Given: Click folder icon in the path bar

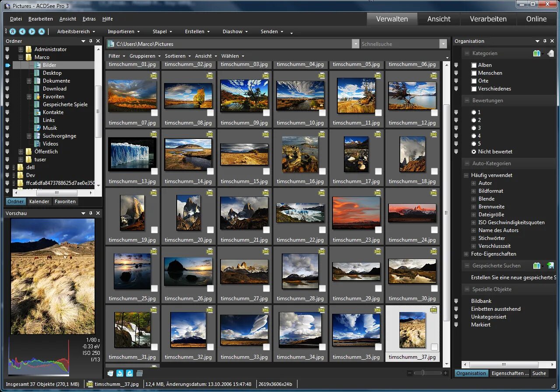Looking at the screenshot, I should [111, 44].
